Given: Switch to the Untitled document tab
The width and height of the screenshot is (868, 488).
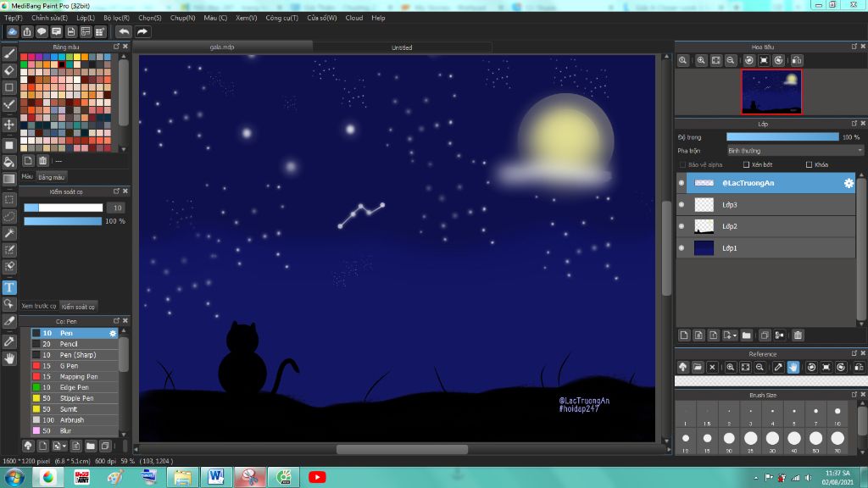Looking at the screenshot, I should click(x=402, y=47).
